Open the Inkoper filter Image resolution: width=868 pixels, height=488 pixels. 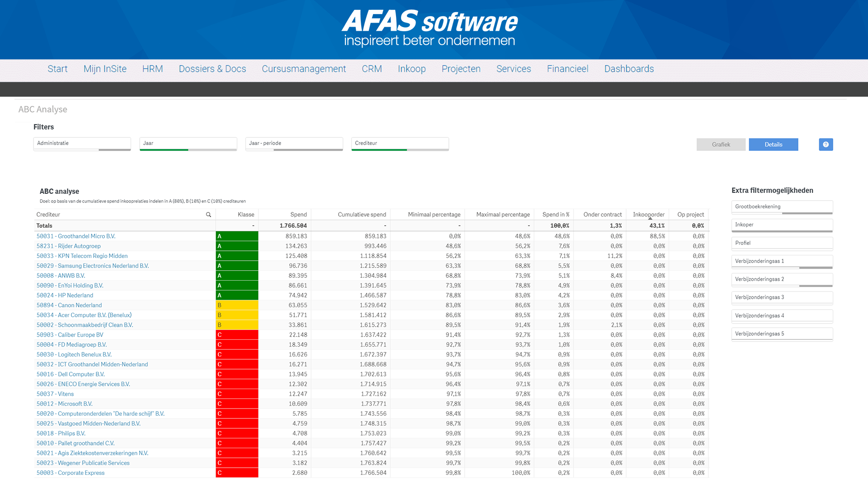coord(782,225)
